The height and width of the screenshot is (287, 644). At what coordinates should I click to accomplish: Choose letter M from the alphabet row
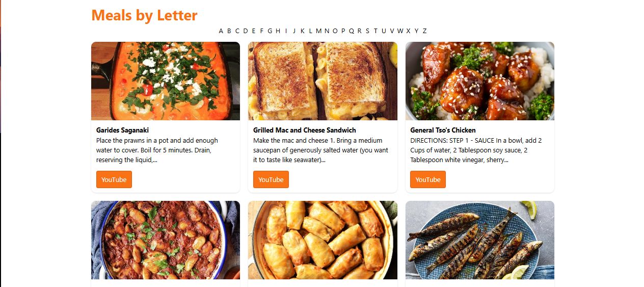pos(319,31)
